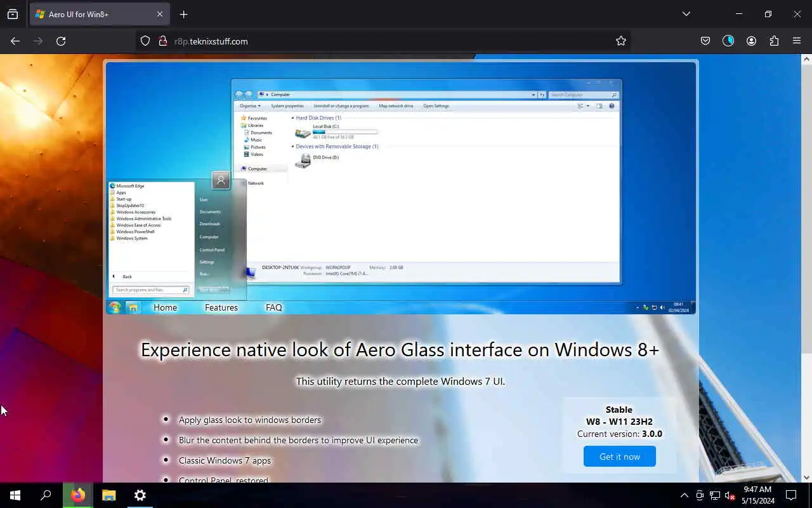Open the list all tabs dropdown
This screenshot has height=508, width=812.
(x=686, y=14)
